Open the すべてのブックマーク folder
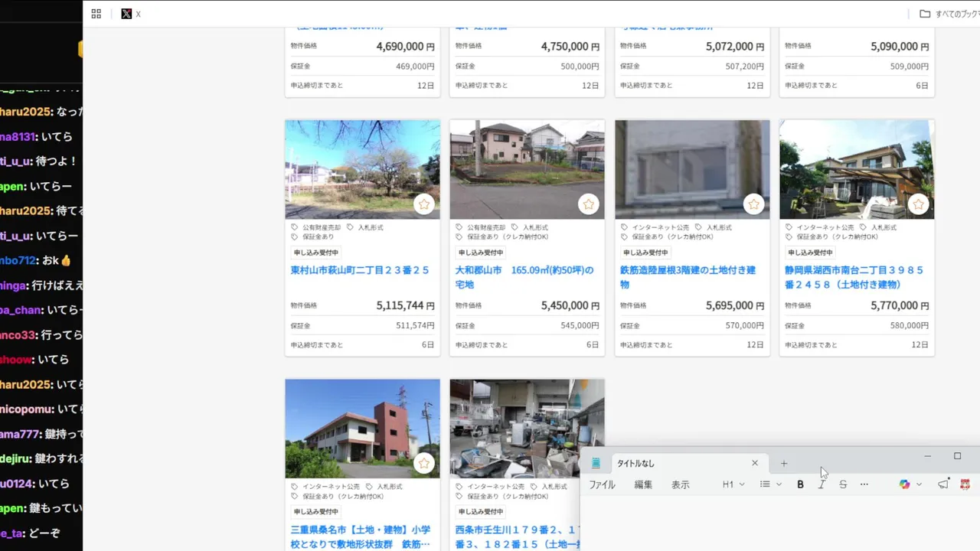The image size is (980, 551). [949, 14]
